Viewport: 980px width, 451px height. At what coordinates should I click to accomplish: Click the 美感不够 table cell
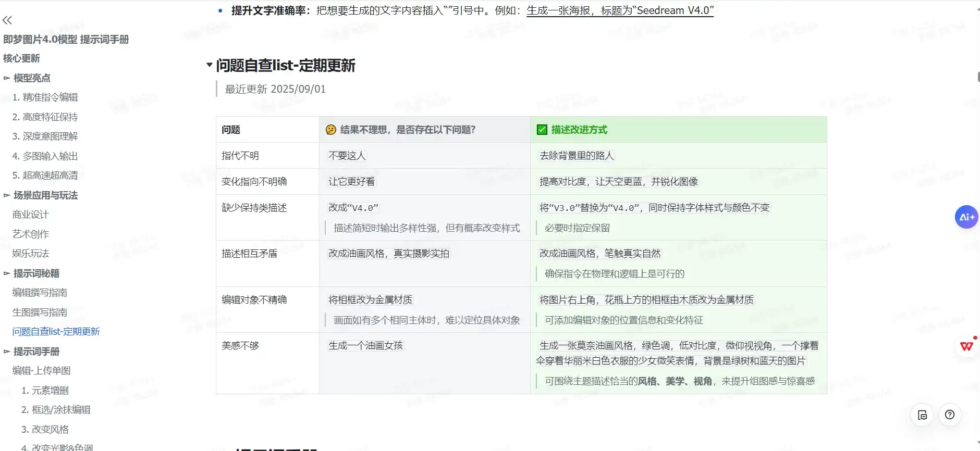coord(267,364)
